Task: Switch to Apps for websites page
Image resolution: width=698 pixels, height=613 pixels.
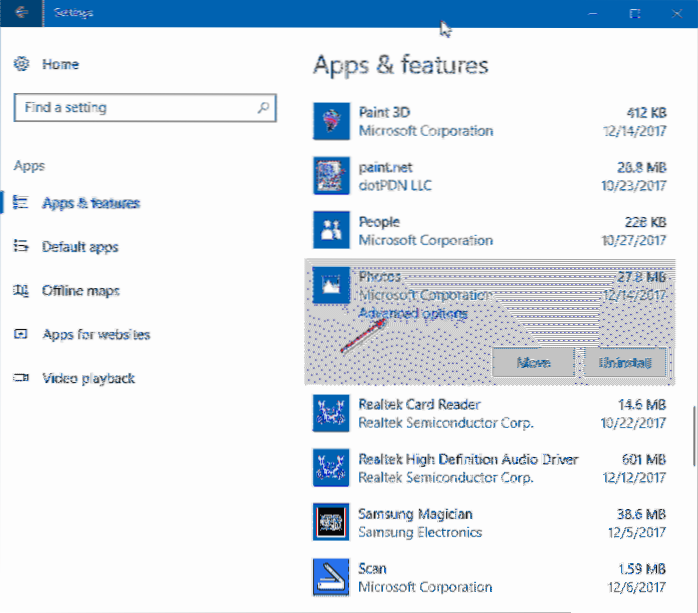Action: point(96,334)
